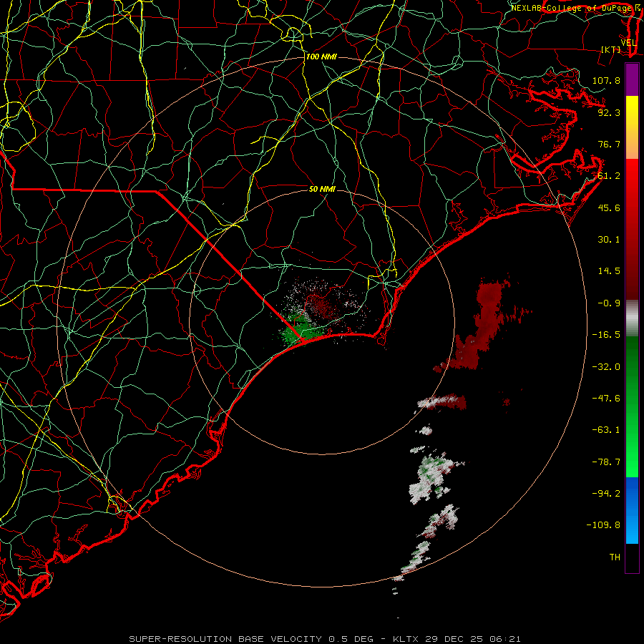Click the Super-Resolution Base Velocity caption text

[x=325, y=639]
